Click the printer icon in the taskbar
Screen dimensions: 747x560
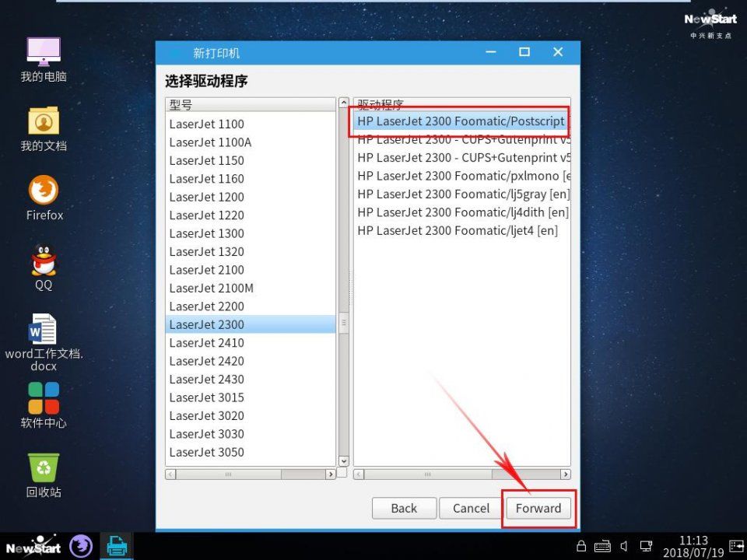117,546
